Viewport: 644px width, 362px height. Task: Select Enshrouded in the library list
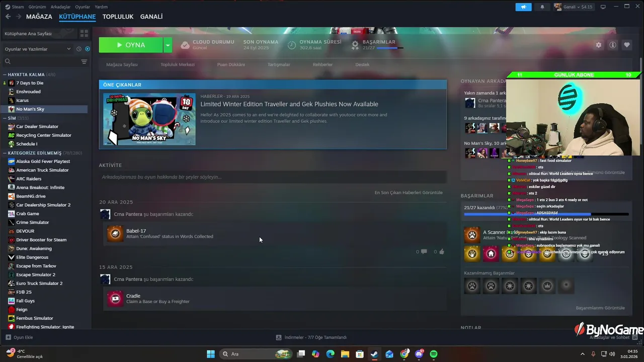click(x=28, y=92)
